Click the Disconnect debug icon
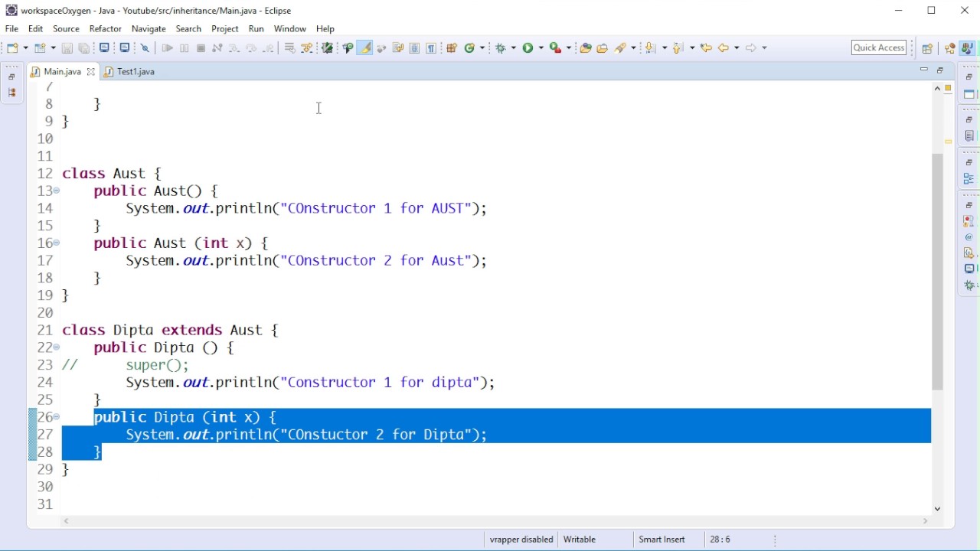The image size is (980, 551). [217, 47]
